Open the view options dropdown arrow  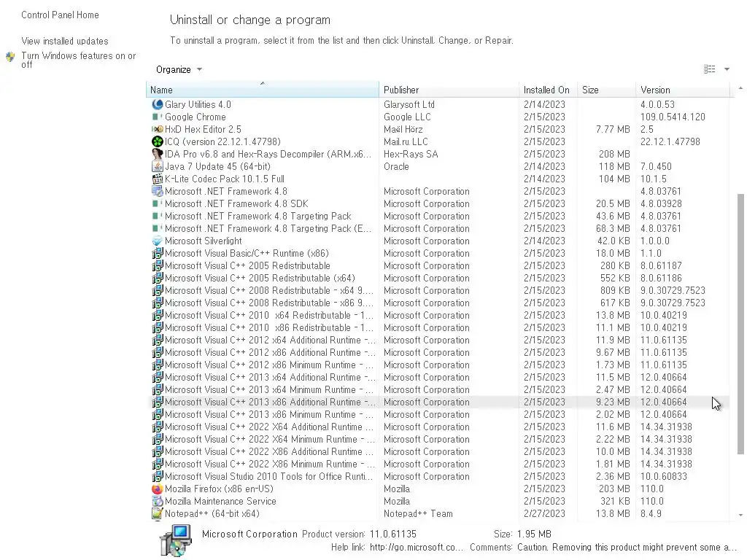coord(727,69)
